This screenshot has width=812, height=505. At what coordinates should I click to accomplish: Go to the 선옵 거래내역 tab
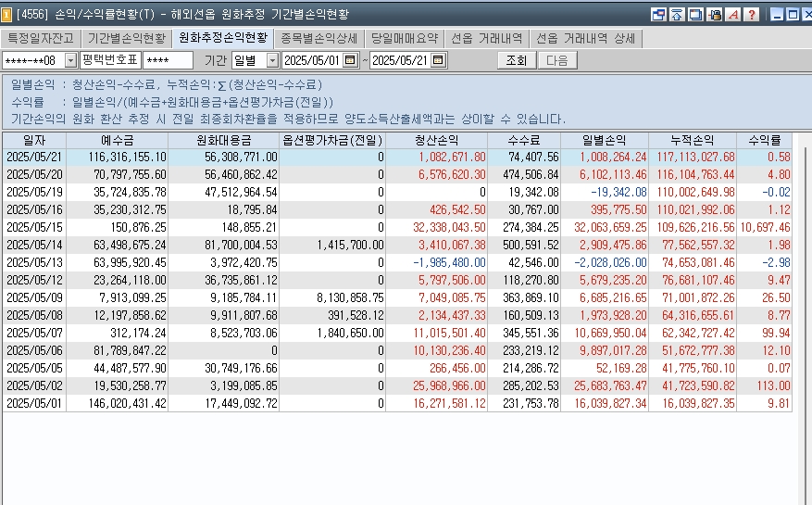click(x=486, y=38)
